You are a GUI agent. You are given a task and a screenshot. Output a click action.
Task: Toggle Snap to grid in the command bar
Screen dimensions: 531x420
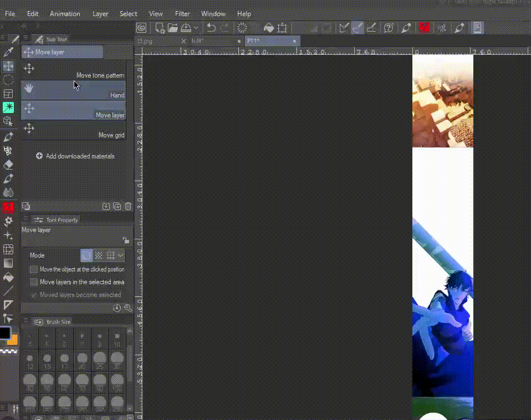[371, 28]
